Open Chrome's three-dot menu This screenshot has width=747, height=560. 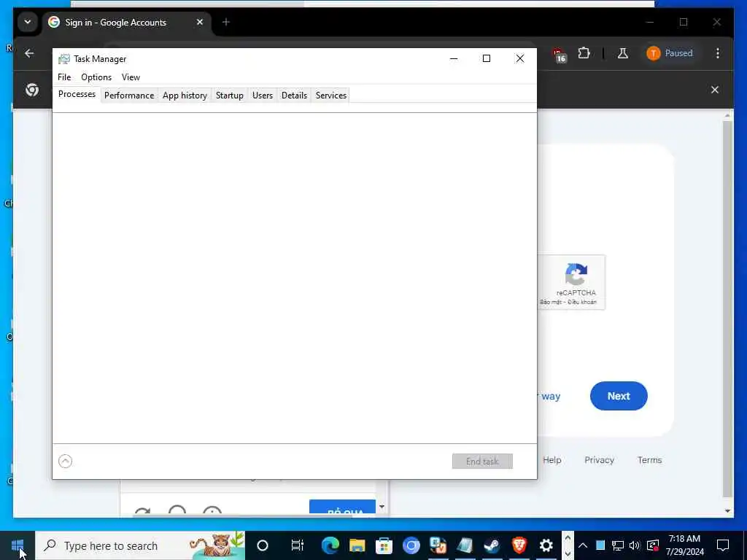(x=718, y=53)
